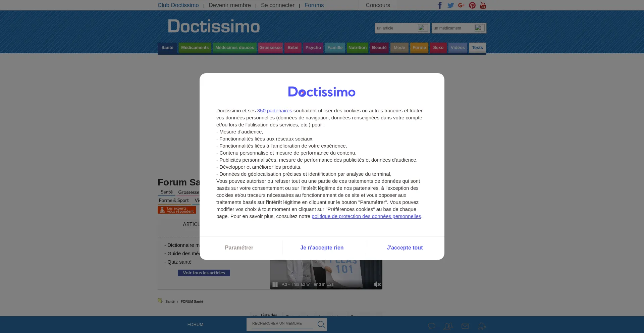Select Santé forum category tab
This screenshot has height=333, width=644.
point(167,192)
